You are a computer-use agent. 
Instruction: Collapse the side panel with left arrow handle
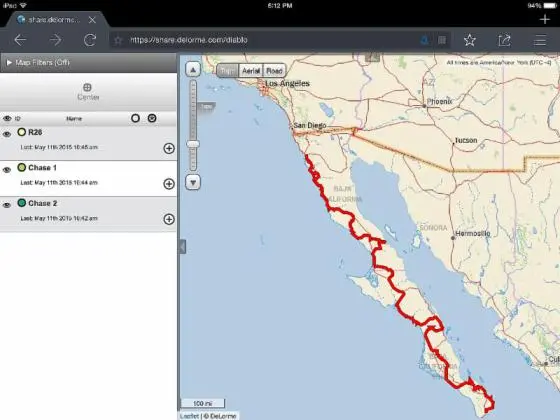[183, 247]
